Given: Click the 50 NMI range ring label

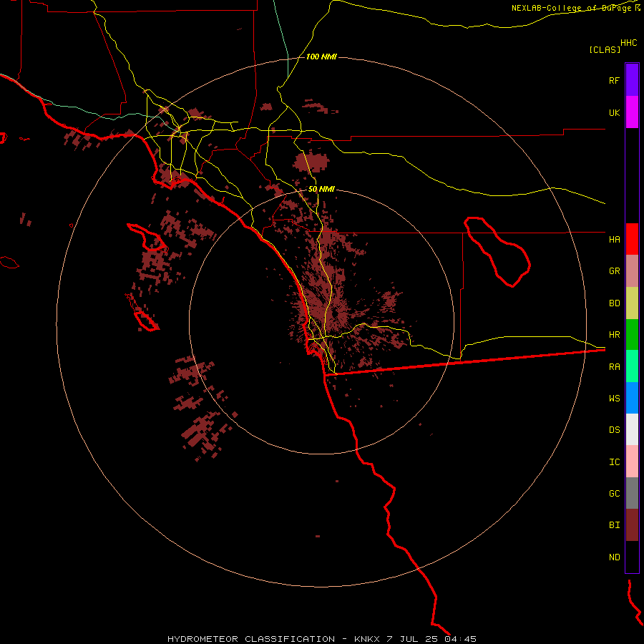Looking at the screenshot, I should [x=321, y=189].
